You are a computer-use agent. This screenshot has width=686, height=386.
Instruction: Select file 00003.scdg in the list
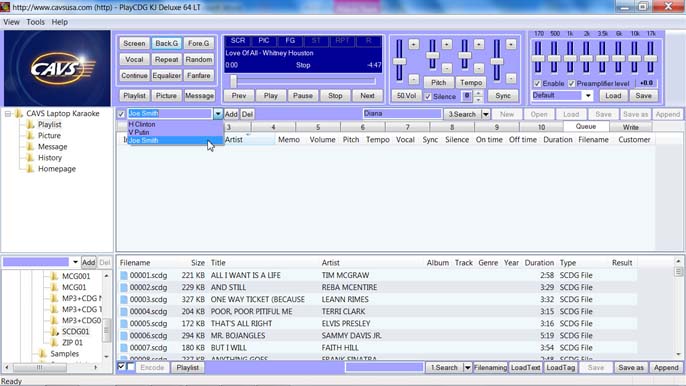click(148, 299)
